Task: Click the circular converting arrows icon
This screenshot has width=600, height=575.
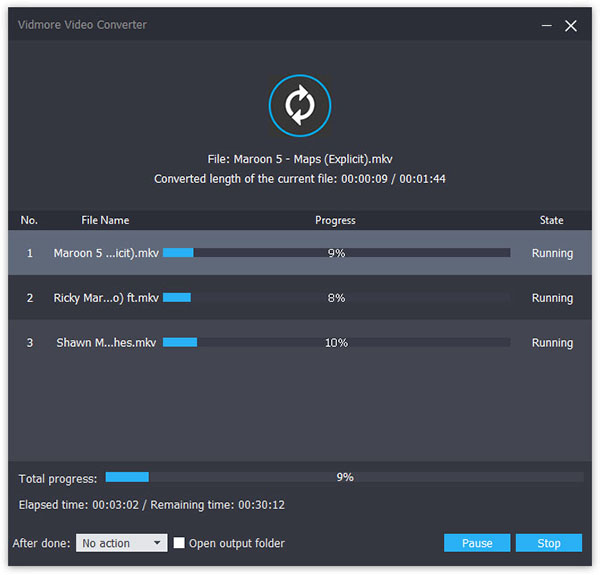Action: coord(300,105)
